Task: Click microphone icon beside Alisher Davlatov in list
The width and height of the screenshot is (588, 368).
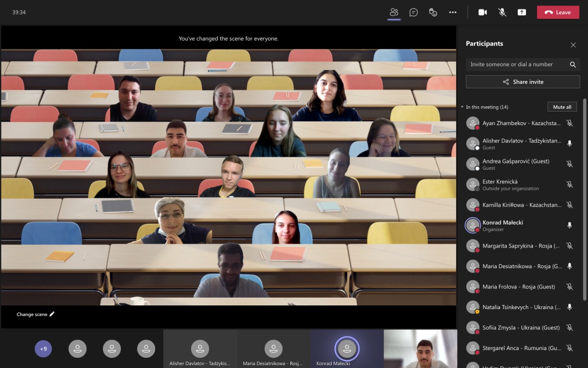Action: coord(570,144)
